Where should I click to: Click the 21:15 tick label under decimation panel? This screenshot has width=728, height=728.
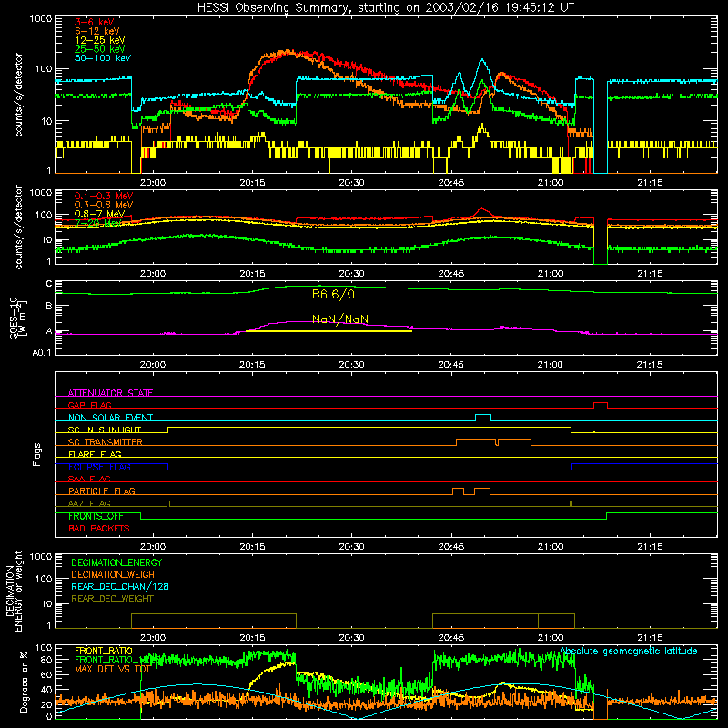650,638
